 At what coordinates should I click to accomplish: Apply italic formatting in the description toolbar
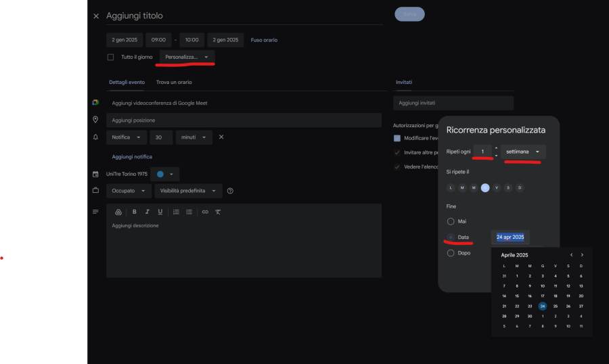click(x=147, y=212)
